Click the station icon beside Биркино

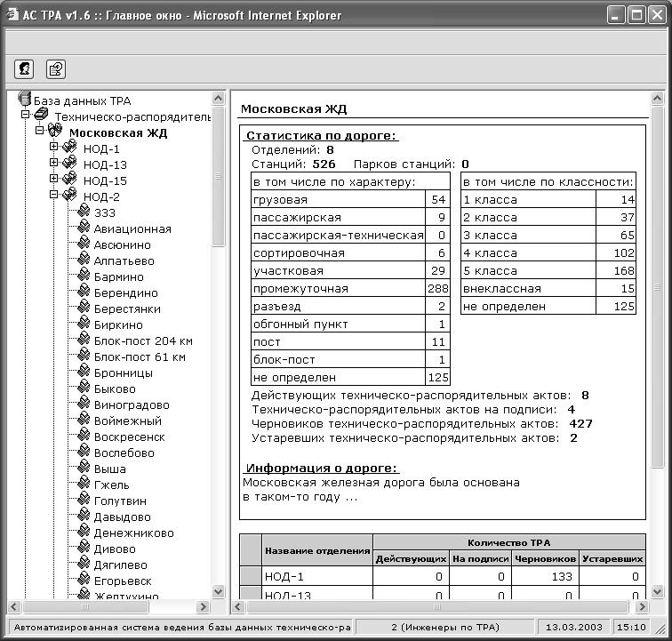(x=84, y=323)
